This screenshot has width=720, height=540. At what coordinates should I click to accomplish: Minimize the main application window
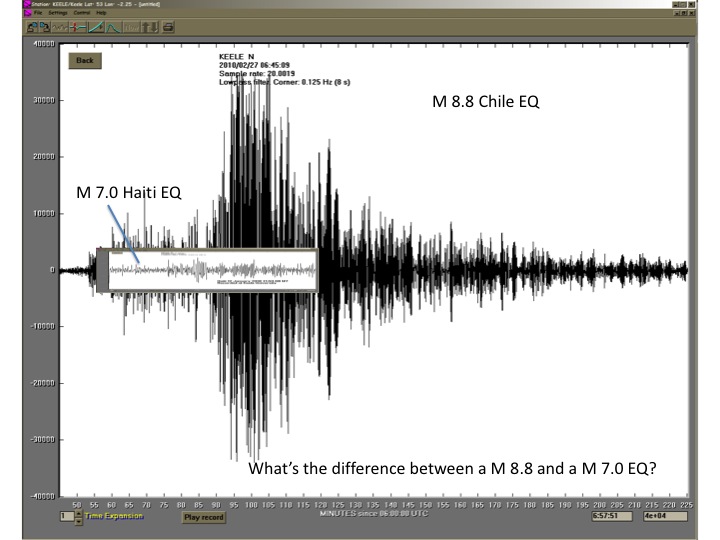tap(676, 4)
